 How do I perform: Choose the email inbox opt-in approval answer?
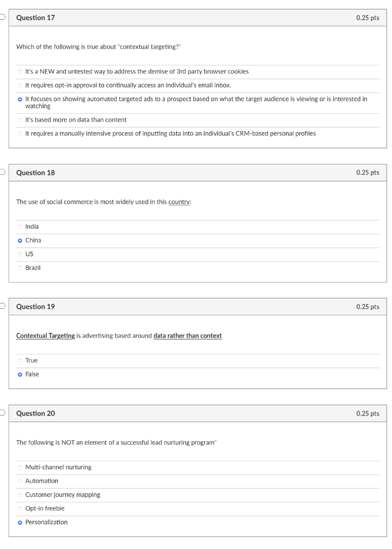tap(20, 86)
